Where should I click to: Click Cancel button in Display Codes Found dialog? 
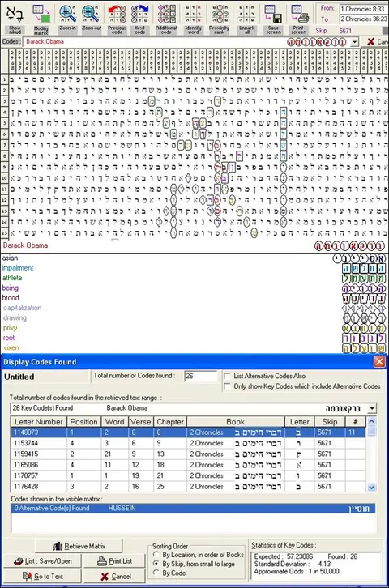(x=114, y=576)
